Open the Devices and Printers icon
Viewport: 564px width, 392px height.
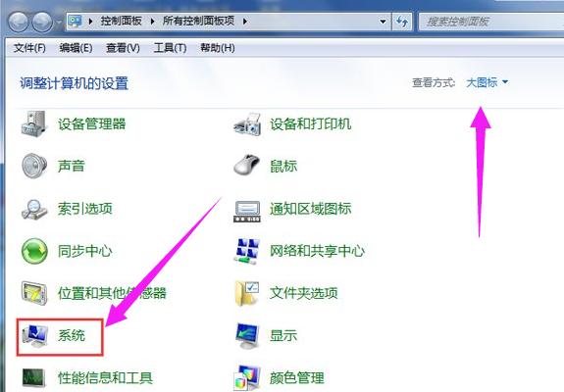tap(247, 123)
